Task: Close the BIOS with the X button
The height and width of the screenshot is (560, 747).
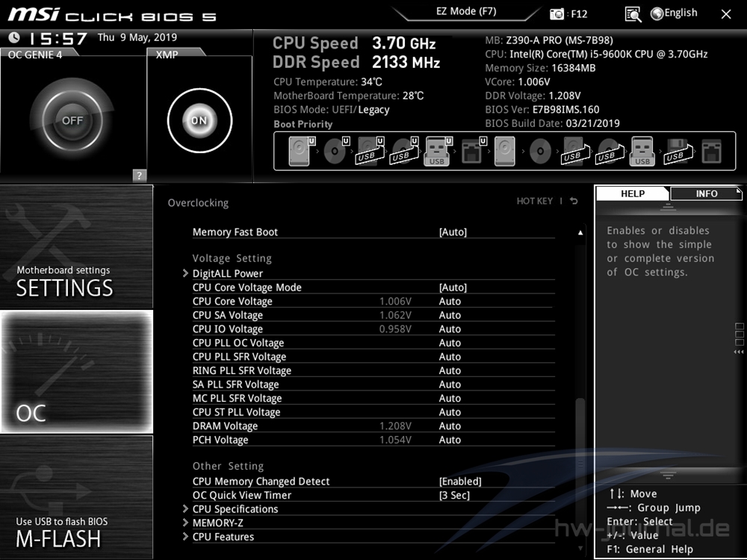Action: pyautogui.click(x=725, y=14)
